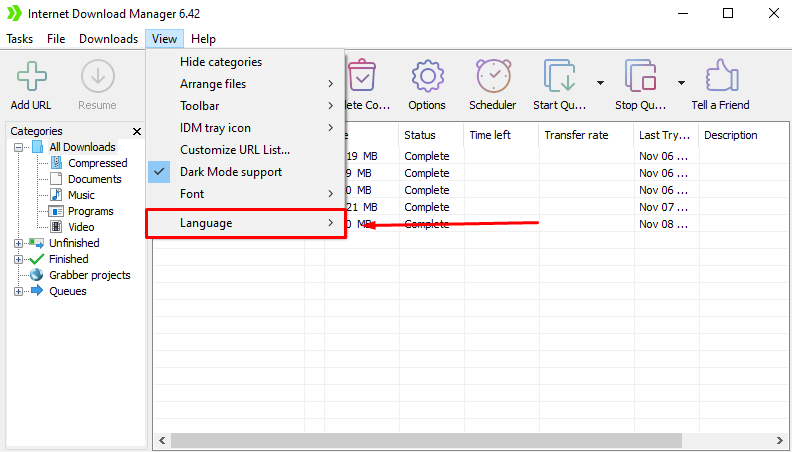The image size is (792, 452).
Task: Click the Stop Queue icon
Action: coord(640,75)
